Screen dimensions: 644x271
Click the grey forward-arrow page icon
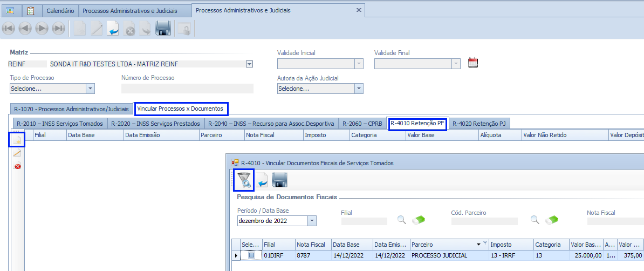tap(146, 29)
